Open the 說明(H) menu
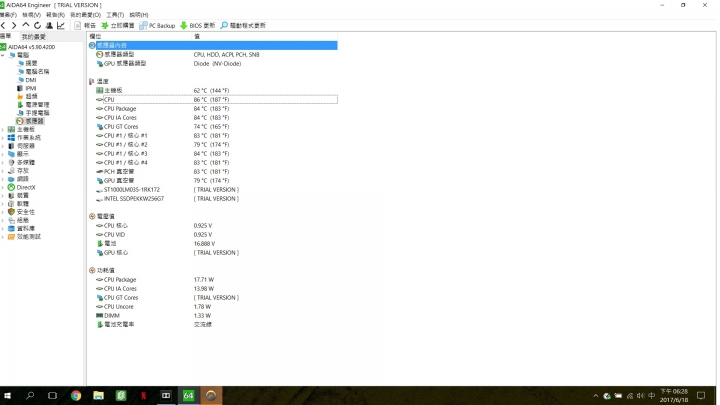The image size is (720, 405). 139,15
